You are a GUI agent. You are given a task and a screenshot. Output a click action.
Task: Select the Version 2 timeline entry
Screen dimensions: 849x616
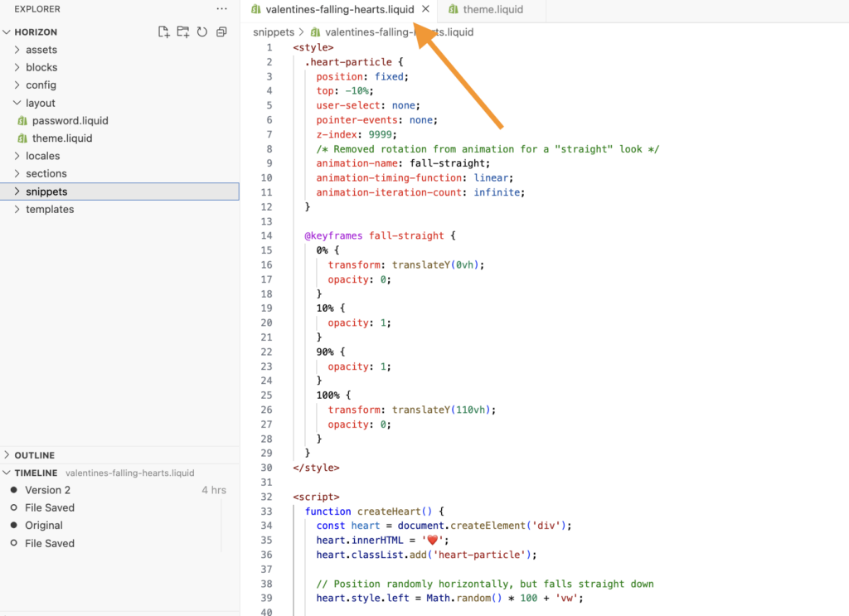click(x=119, y=490)
